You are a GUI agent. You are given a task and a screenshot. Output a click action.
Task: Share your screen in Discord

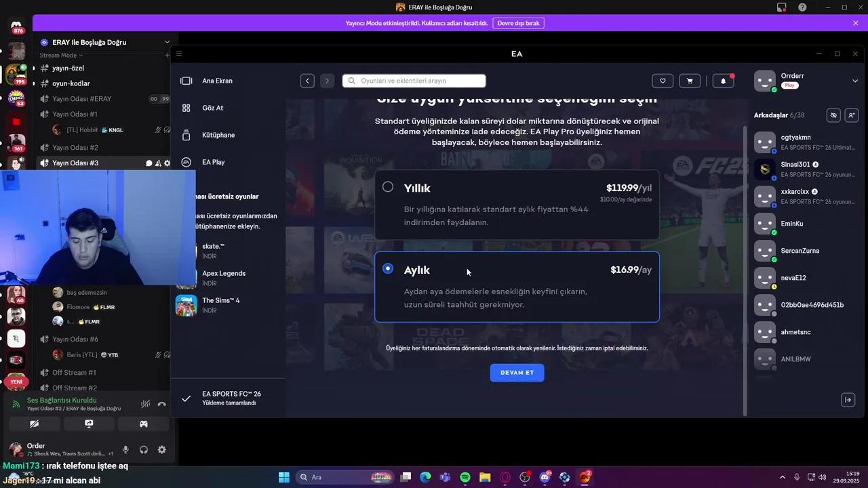tap(89, 424)
